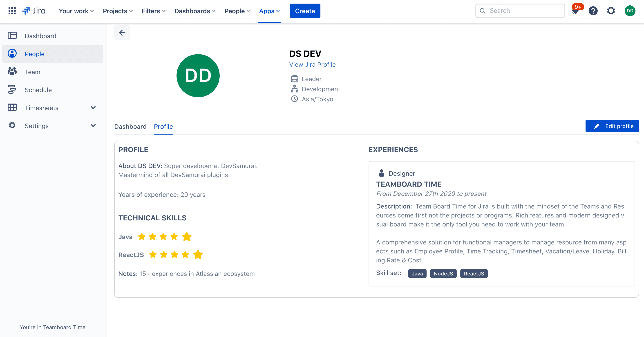The width and height of the screenshot is (644, 337).
Task: Open Jira settings gear icon
Action: click(x=611, y=11)
